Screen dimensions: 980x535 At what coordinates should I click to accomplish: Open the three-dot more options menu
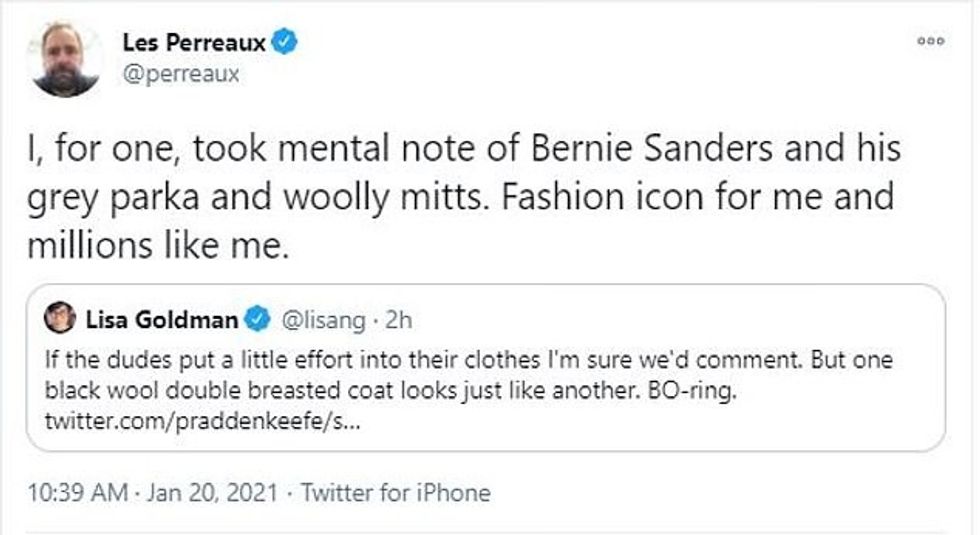(931, 41)
